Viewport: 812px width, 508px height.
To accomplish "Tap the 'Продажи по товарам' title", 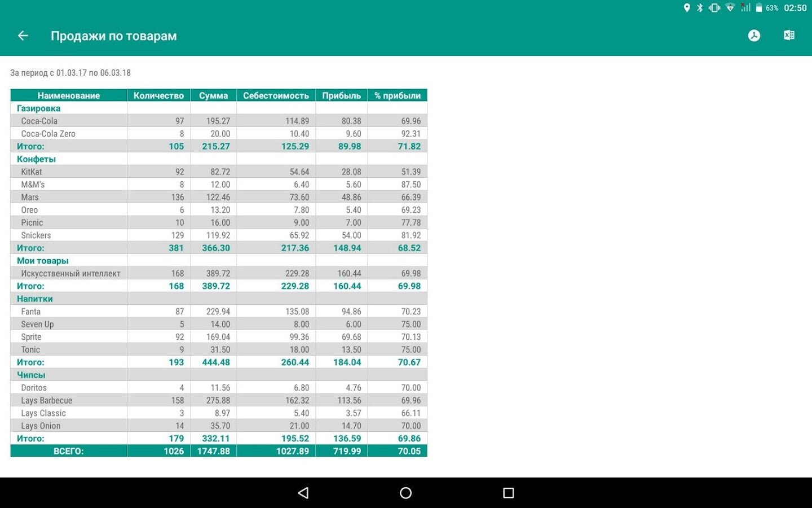I will [x=114, y=36].
